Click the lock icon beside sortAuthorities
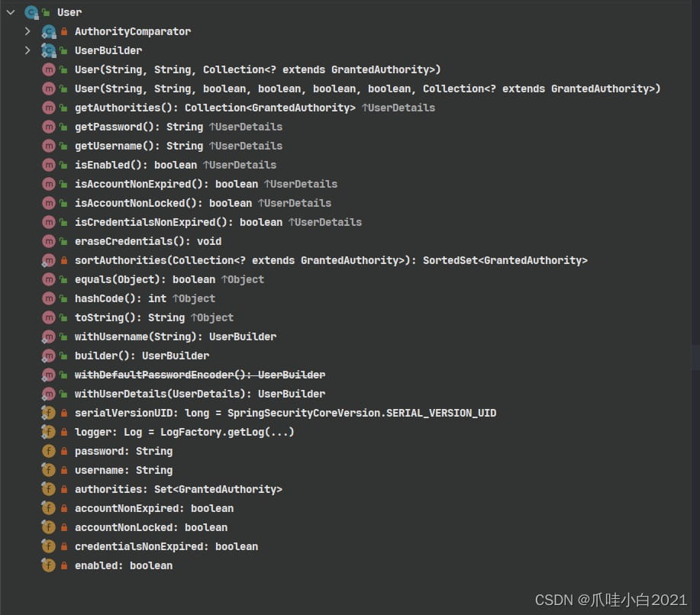The height and width of the screenshot is (615, 700). point(64,260)
